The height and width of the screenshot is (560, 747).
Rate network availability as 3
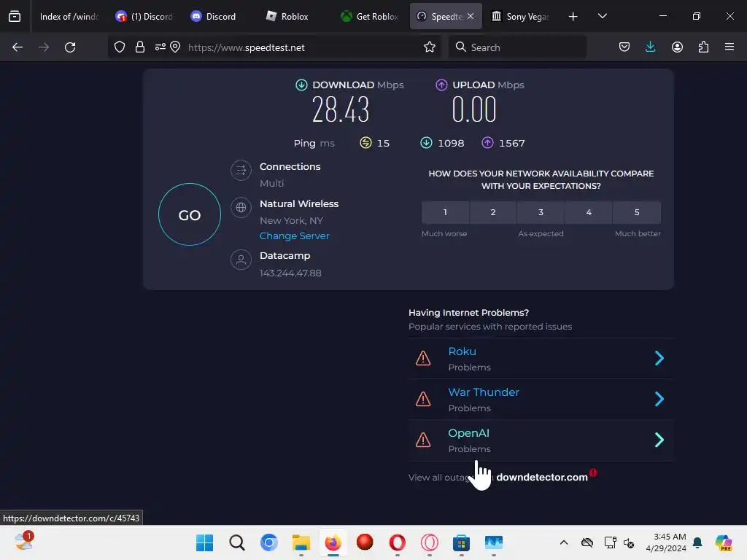click(541, 212)
